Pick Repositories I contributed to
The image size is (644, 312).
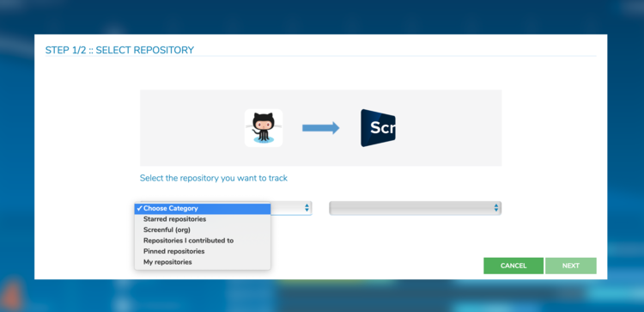coord(203,241)
